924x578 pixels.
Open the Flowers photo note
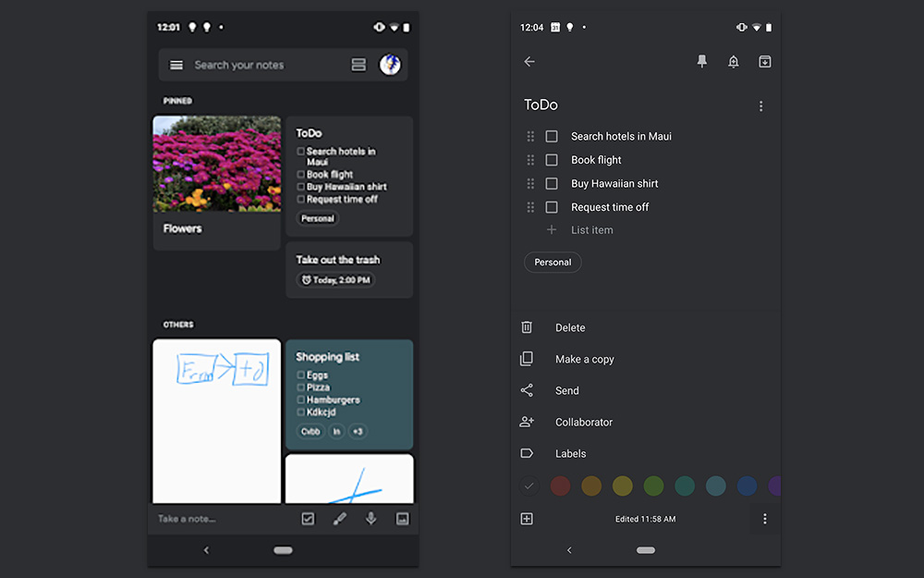[216, 182]
